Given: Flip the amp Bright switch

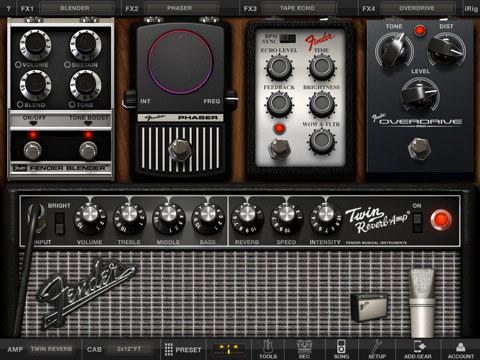Looking at the screenshot, I should (x=59, y=223).
